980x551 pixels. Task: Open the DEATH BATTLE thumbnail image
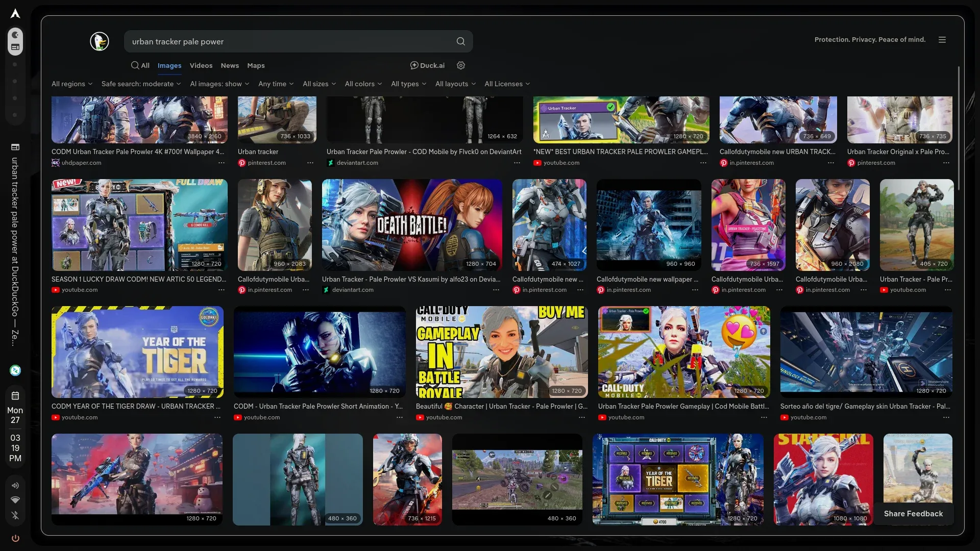(x=412, y=224)
